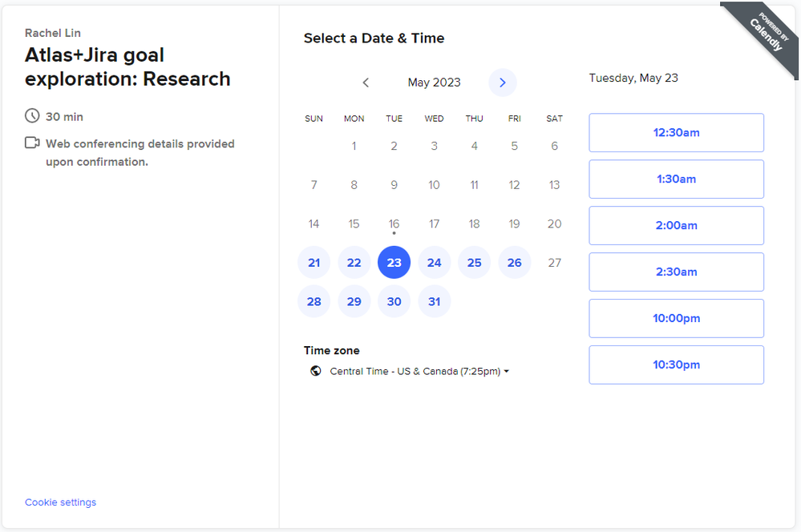Open the Central Time zone dropdown
Image resolution: width=801 pixels, height=532 pixels.
(419, 371)
